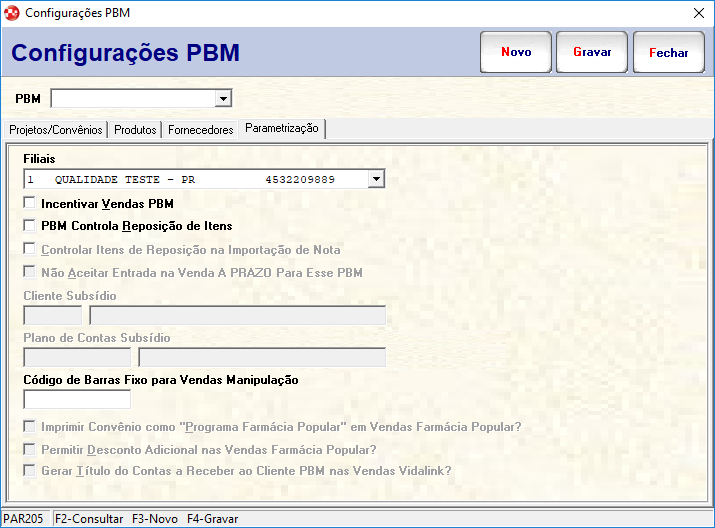Toggle Não Aceitar Entrada na Venda A PRAZO
The height and width of the screenshot is (528, 715).
30,272
